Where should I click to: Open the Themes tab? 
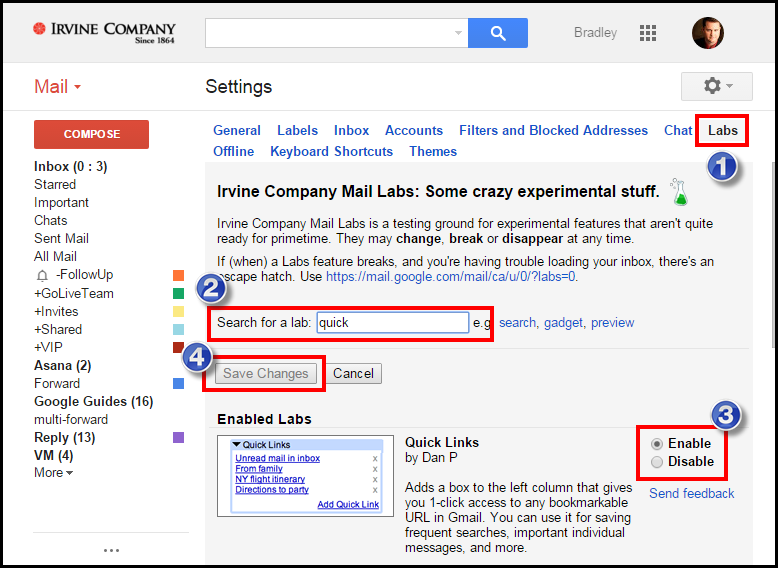tap(433, 151)
